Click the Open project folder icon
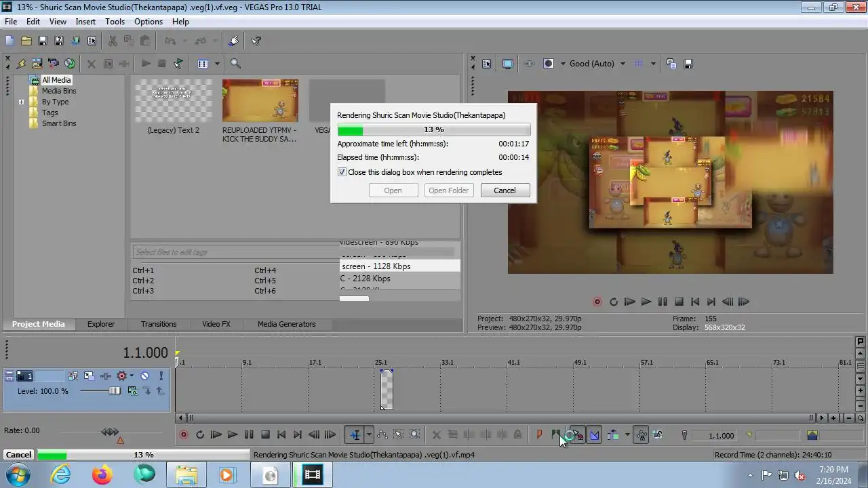Viewport: 868px width, 488px height. (x=26, y=41)
